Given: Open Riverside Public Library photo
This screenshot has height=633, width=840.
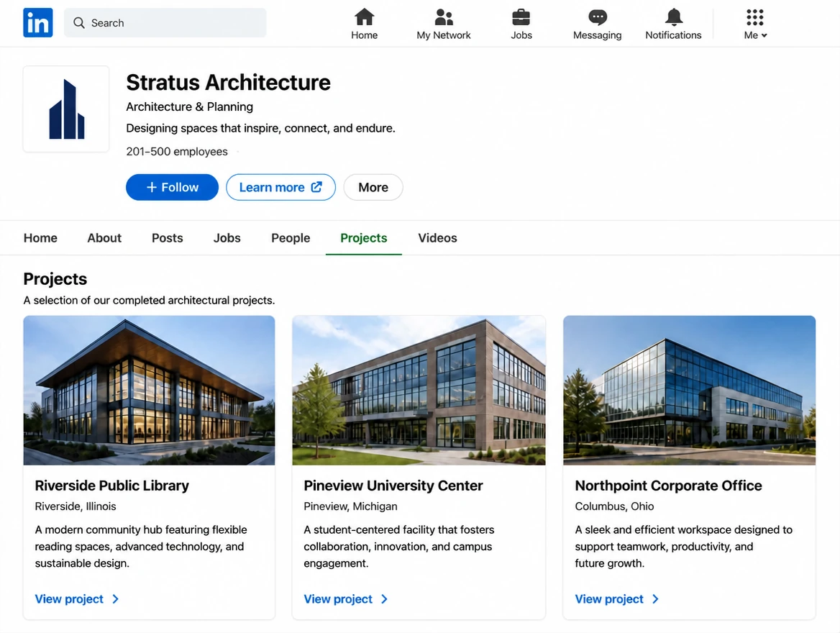Looking at the screenshot, I should click(x=149, y=390).
